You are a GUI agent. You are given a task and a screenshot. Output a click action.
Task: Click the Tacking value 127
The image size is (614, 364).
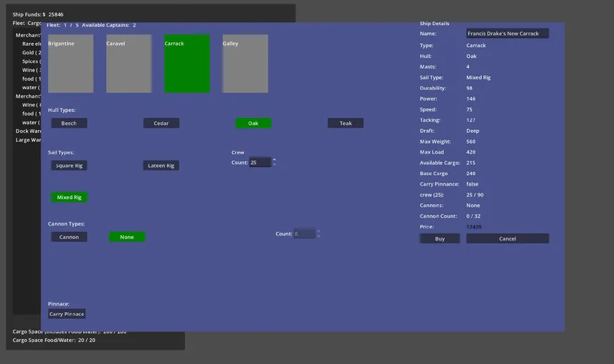470,120
